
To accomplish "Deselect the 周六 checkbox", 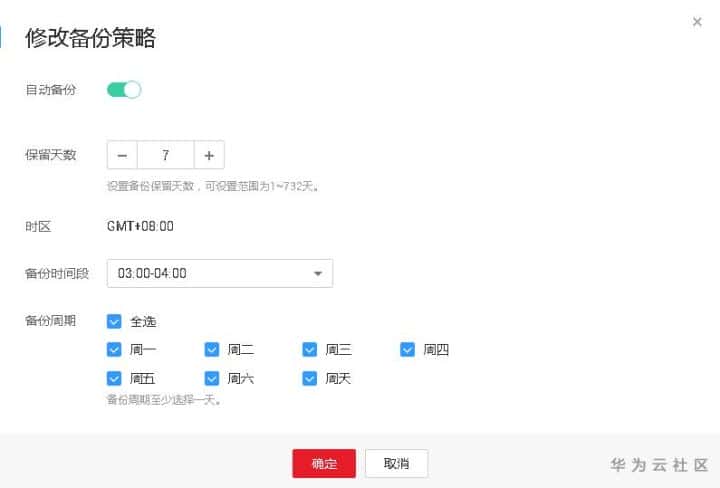I will 212,378.
